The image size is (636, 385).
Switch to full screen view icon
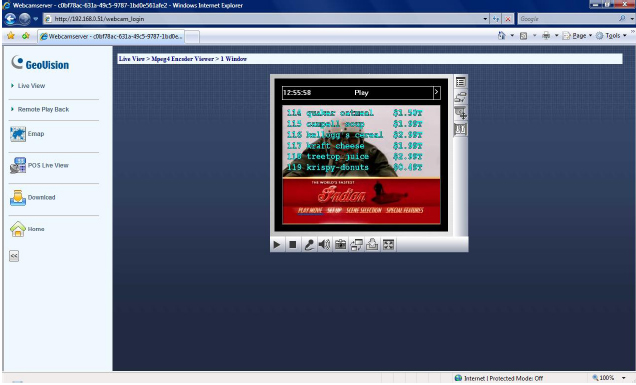point(388,245)
